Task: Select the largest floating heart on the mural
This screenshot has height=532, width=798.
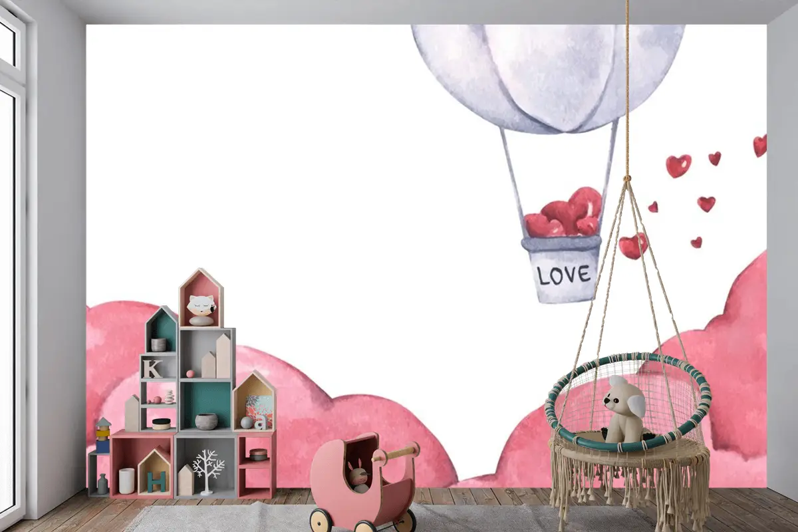Action: (x=633, y=245)
